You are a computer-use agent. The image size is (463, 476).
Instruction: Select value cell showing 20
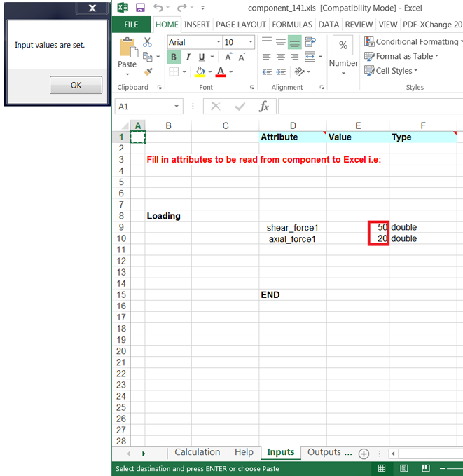[x=358, y=238]
